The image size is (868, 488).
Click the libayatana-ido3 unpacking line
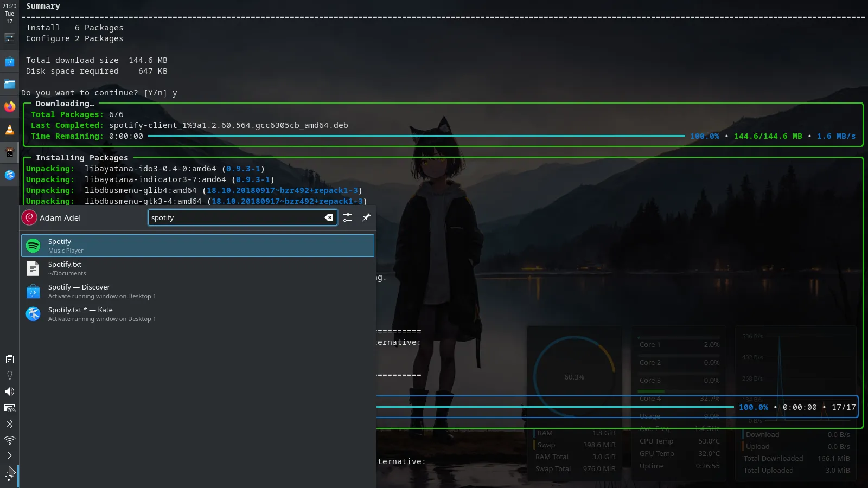point(145,169)
